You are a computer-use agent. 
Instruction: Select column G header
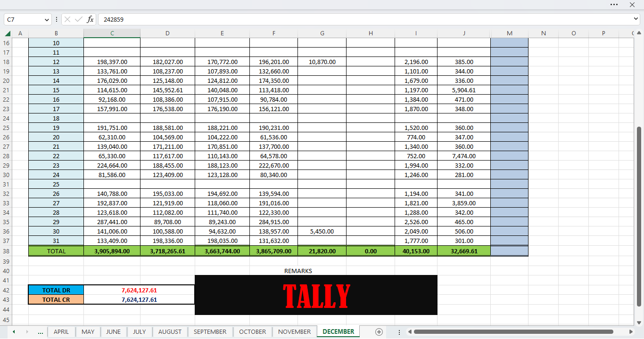(322, 33)
